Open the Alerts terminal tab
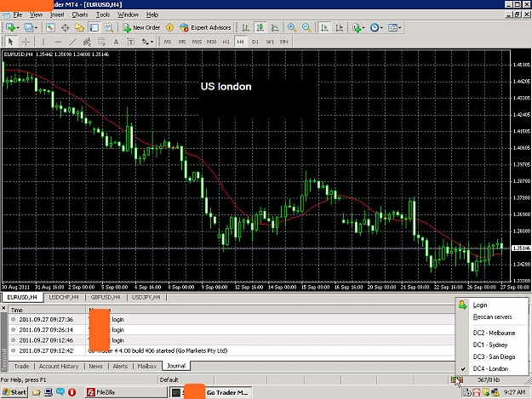The height and width of the screenshot is (399, 532). (120, 366)
